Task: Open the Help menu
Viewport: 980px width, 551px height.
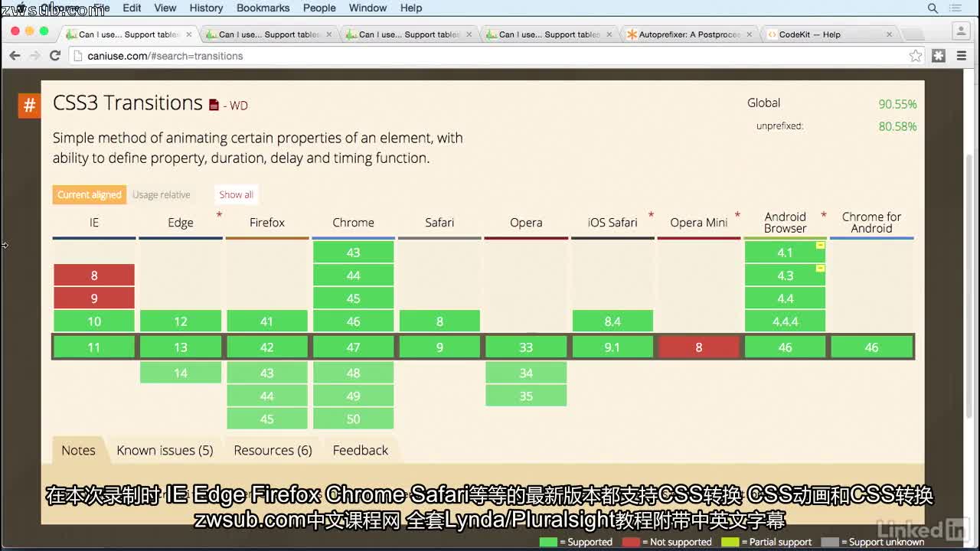Action: 411,8
